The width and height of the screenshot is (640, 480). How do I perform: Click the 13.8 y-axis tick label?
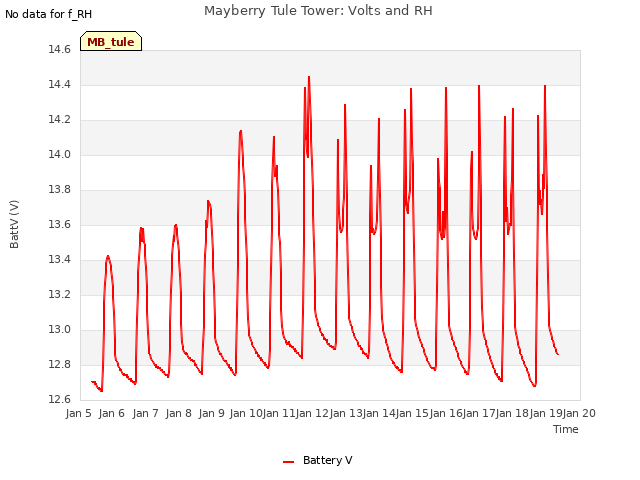coord(60,190)
